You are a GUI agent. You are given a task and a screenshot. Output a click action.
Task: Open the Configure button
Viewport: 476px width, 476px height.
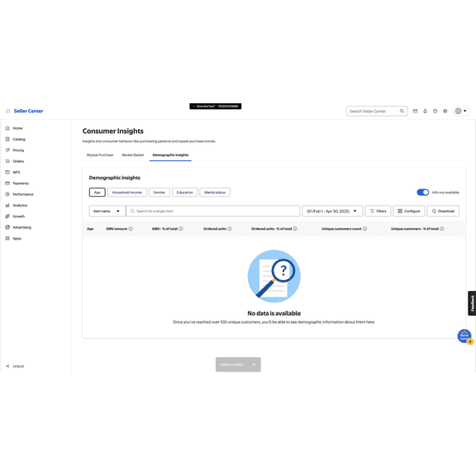click(x=409, y=211)
